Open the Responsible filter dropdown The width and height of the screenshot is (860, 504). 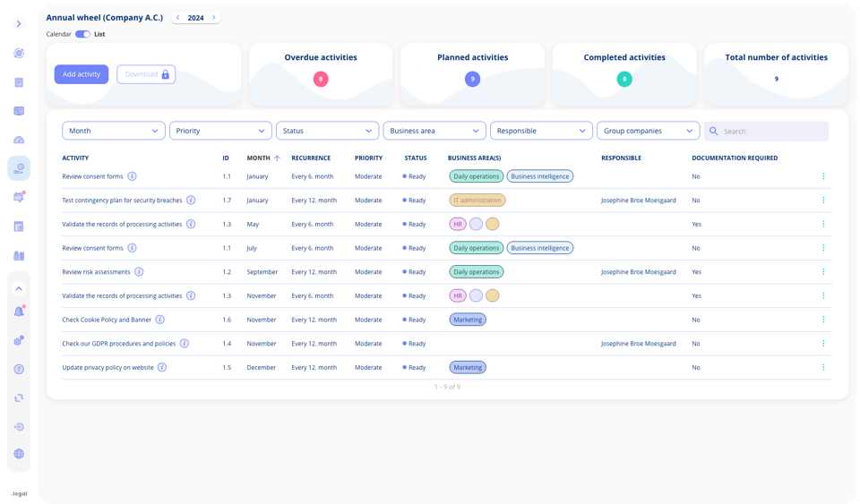[541, 131]
